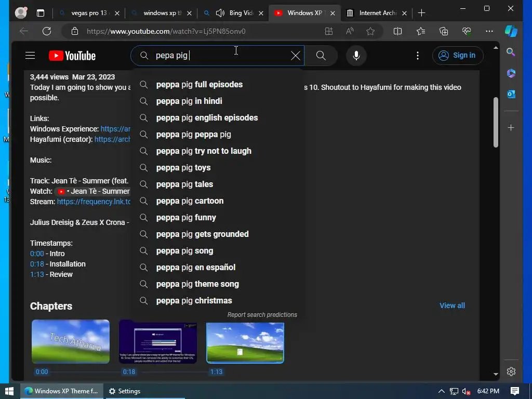Screen dimensions: 532x399
Task: Open the 0:00 Intro chapter thumbnail
Action: [x=71, y=341]
